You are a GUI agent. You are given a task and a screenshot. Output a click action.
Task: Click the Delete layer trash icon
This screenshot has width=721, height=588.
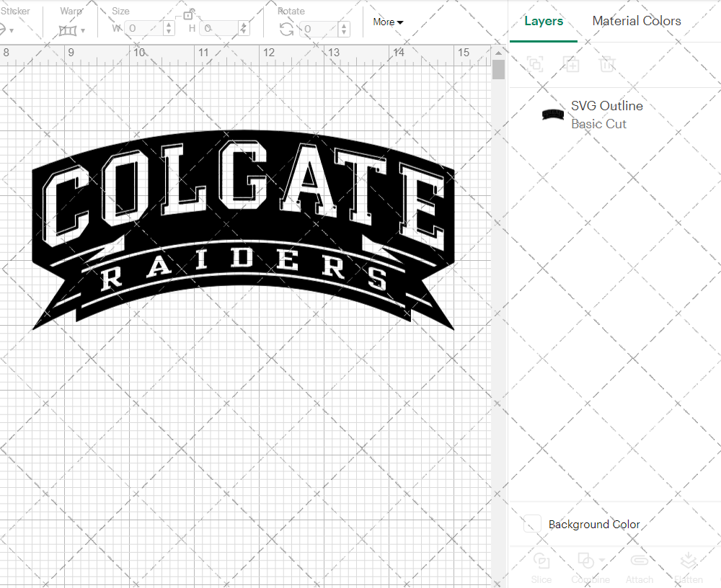607,64
